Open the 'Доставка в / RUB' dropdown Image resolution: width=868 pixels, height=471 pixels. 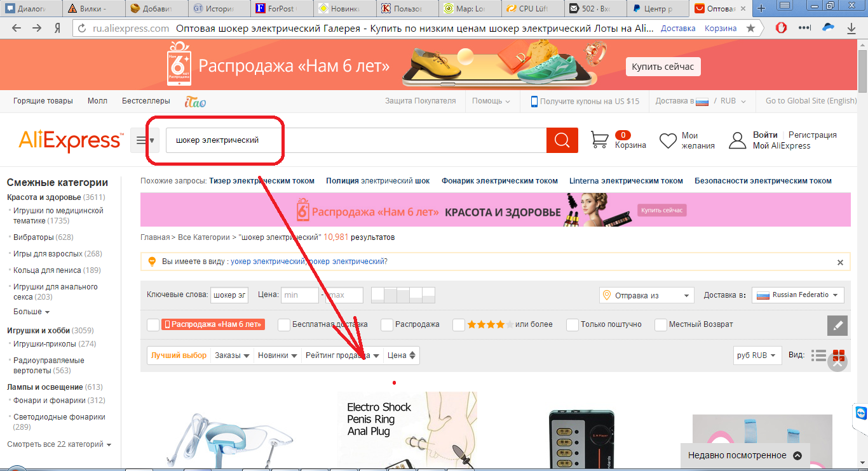[x=701, y=101]
